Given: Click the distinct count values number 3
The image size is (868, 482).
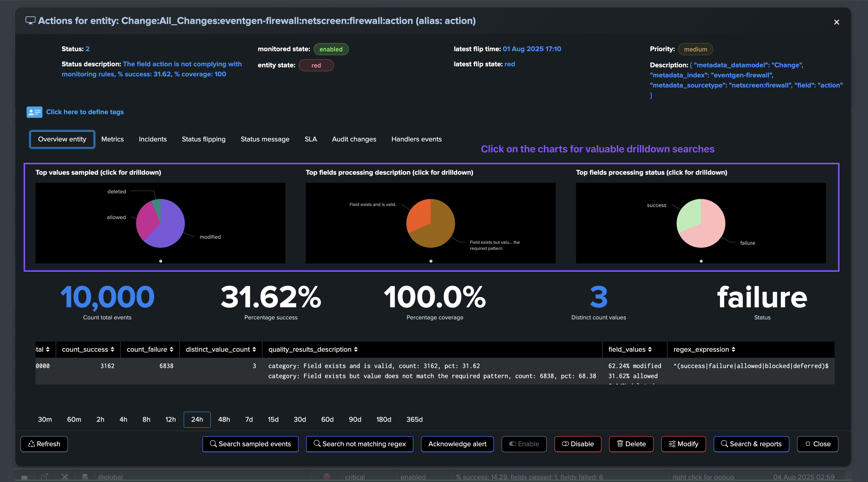Looking at the screenshot, I should 599,297.
